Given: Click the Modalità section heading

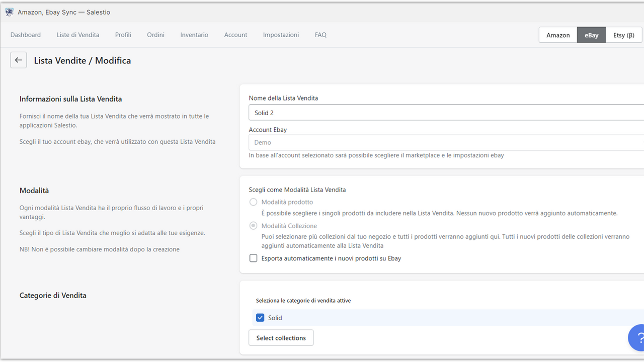Looking at the screenshot, I should click(34, 191).
